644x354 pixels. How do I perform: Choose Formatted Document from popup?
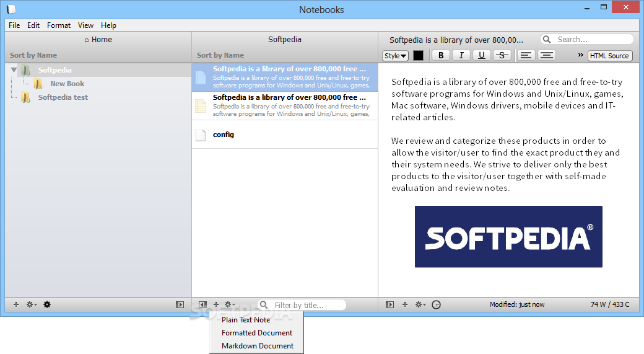click(x=257, y=333)
